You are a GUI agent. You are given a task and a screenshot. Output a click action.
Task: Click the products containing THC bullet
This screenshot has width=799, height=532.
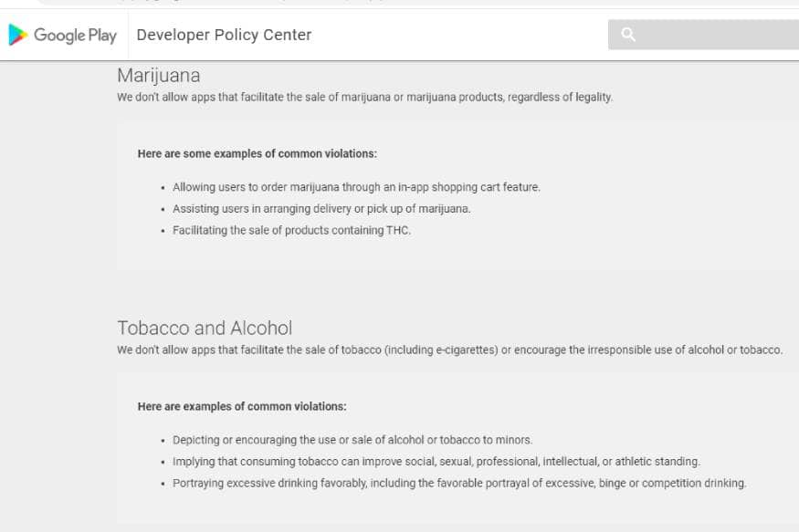(x=291, y=230)
